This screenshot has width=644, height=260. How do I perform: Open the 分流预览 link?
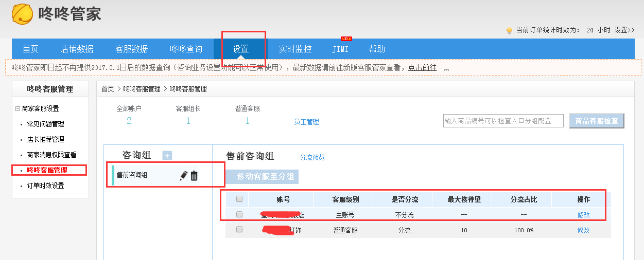point(312,158)
